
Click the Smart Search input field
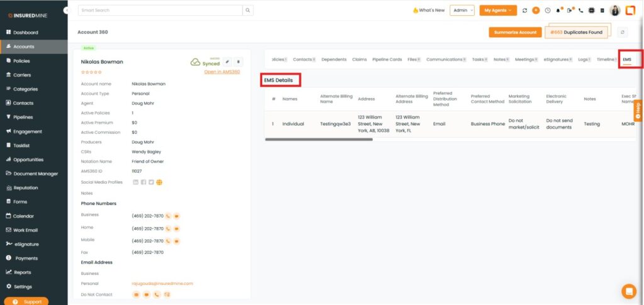coord(160,11)
